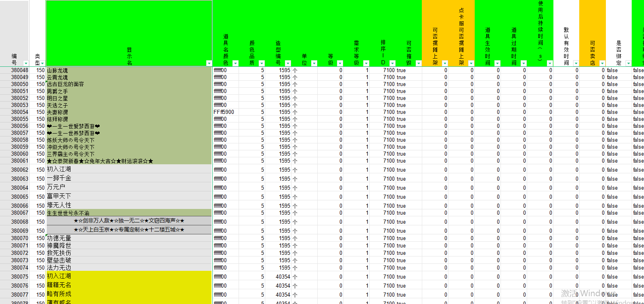Screen dimensions: 644x304
Task: Open the 道具生效时间 filter dropdown
Action: [497, 63]
